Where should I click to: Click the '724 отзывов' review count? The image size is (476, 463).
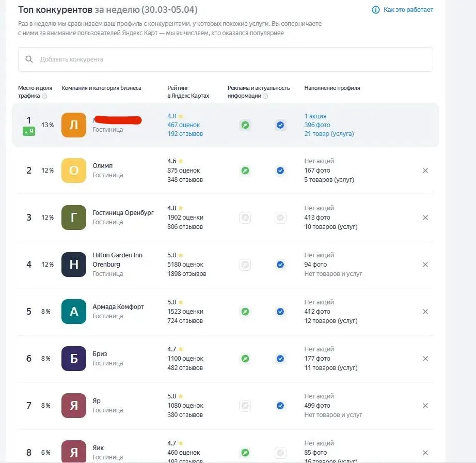185,321
